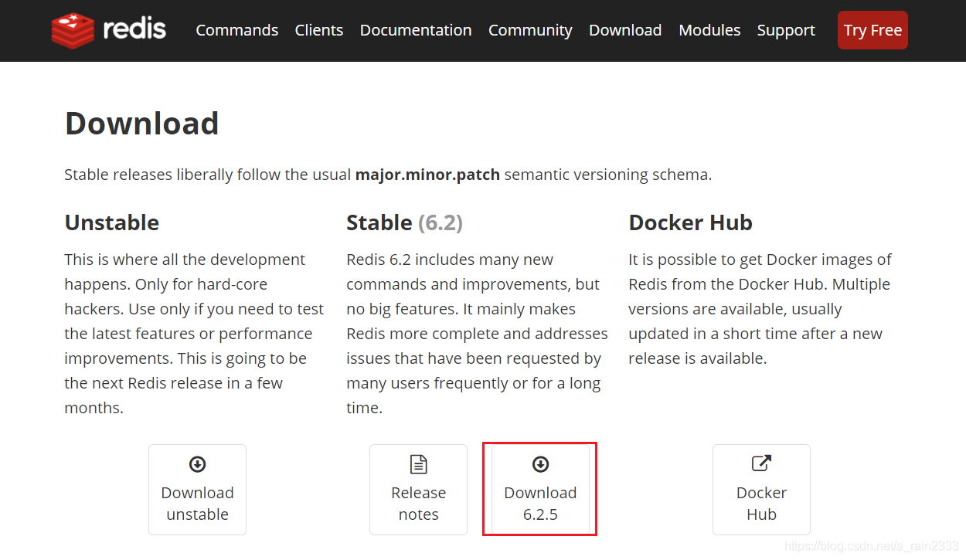The height and width of the screenshot is (560, 966).
Task: Visit the Community page
Action: tap(530, 30)
